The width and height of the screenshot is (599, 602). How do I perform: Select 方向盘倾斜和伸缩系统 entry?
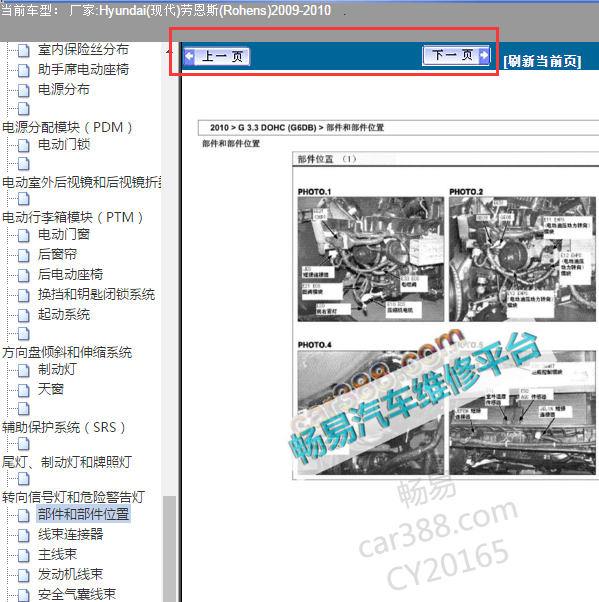pyautogui.click(x=67, y=352)
